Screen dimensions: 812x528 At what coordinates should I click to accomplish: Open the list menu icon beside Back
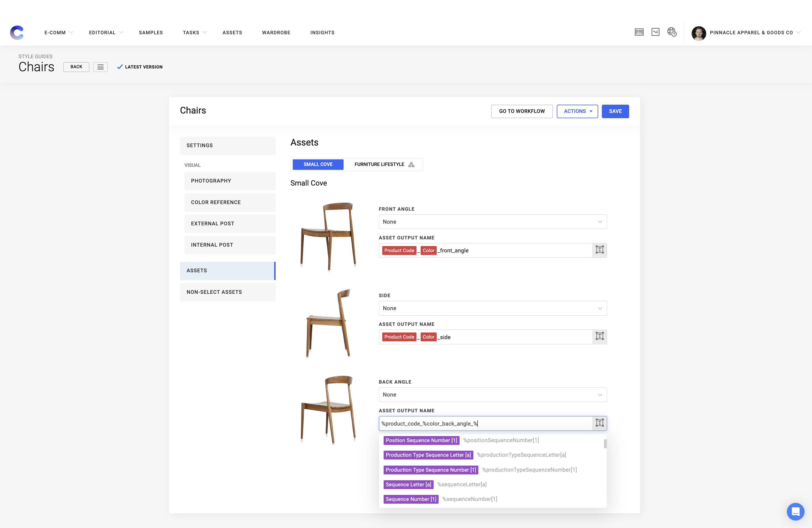pos(100,67)
